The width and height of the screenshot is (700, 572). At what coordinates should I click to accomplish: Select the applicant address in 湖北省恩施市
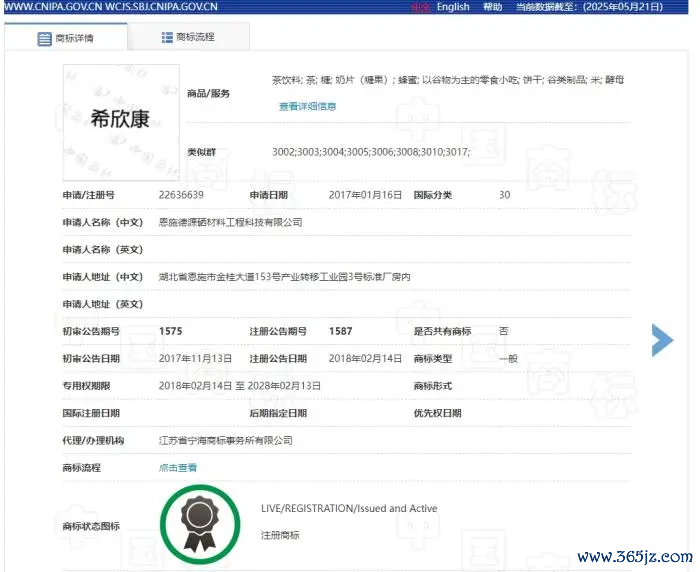click(284, 277)
